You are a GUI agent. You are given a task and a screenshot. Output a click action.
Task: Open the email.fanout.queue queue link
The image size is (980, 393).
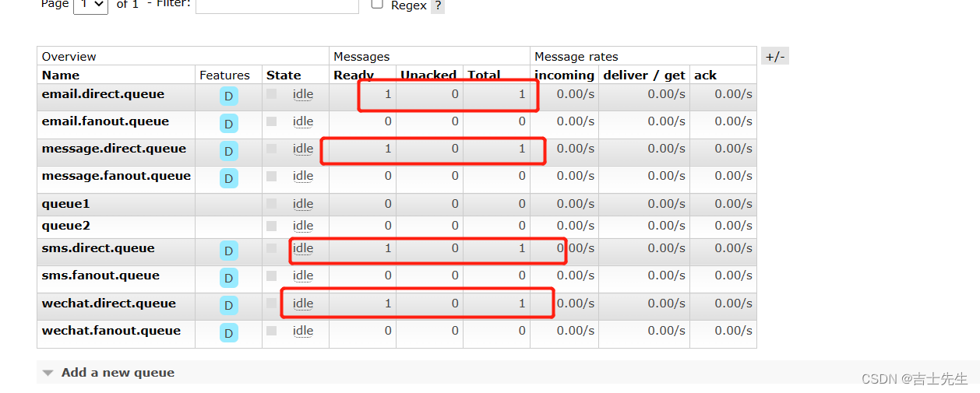tap(105, 121)
